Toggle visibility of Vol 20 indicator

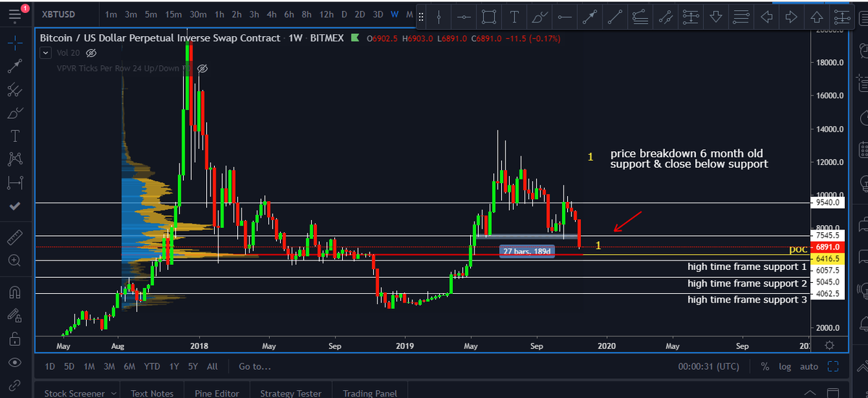click(x=91, y=53)
